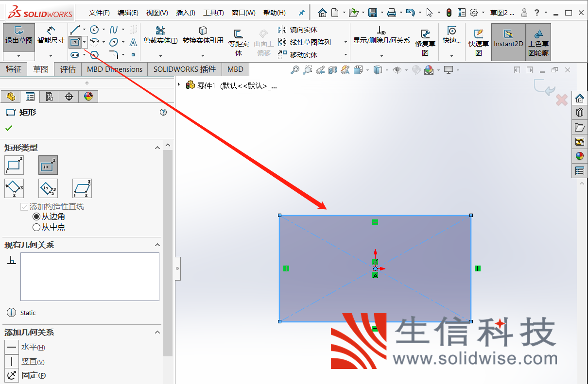
Task: Toggle Shaded Sketch Contours (上色草图轮廓)
Action: [x=538, y=42]
